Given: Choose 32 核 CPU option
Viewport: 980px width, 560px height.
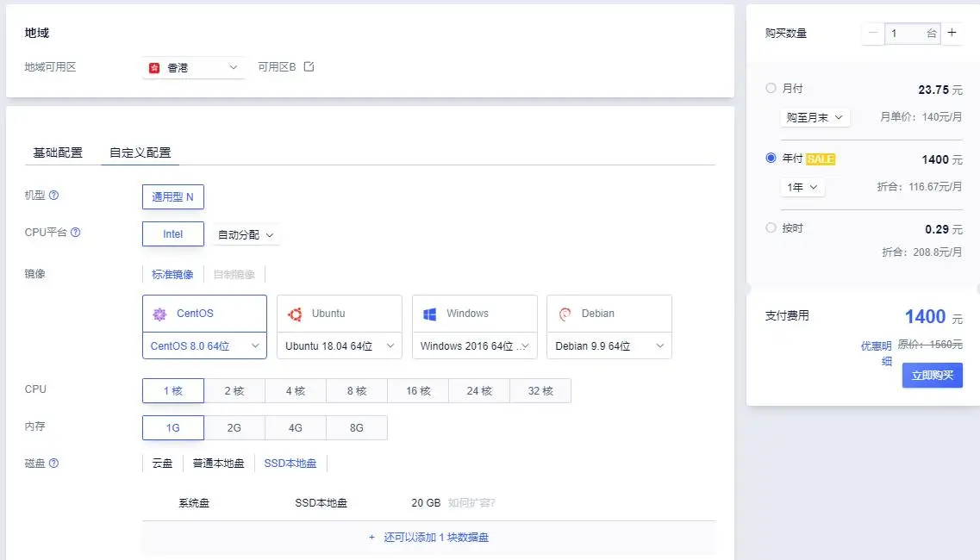Looking at the screenshot, I should pyautogui.click(x=540, y=390).
